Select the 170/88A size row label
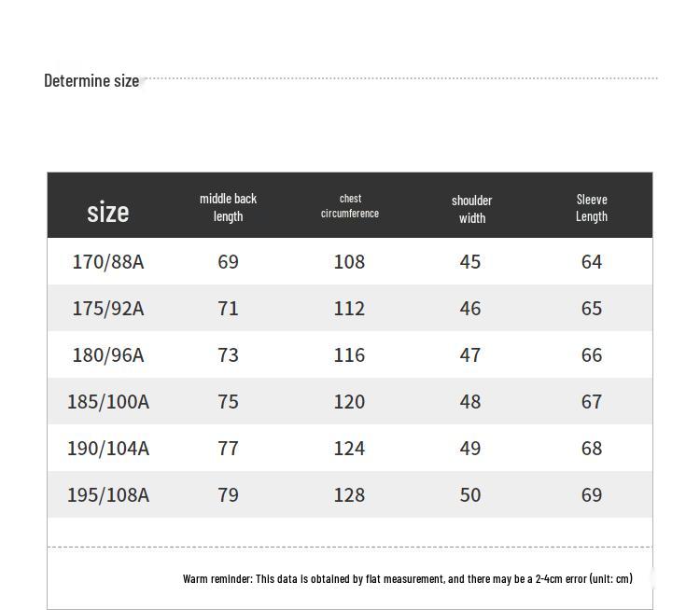 click(108, 262)
